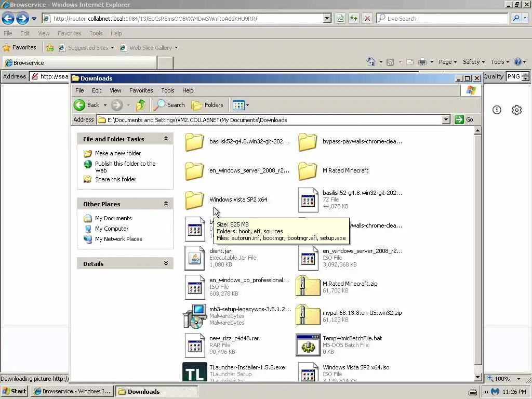This screenshot has height=399, width=532.
Task: Open the Page dropdown in IE command bar
Action: coord(447,62)
